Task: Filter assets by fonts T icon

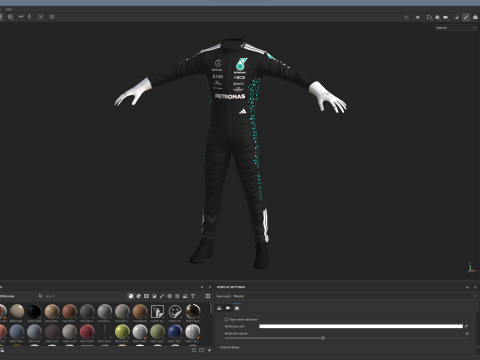Action: click(x=193, y=296)
